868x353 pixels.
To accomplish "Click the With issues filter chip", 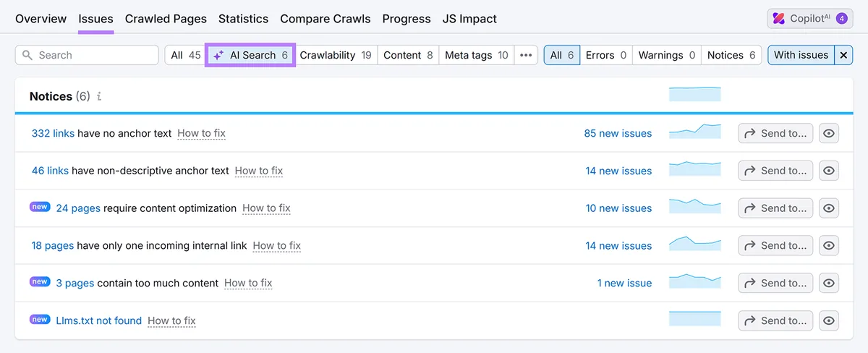I will tap(801, 55).
